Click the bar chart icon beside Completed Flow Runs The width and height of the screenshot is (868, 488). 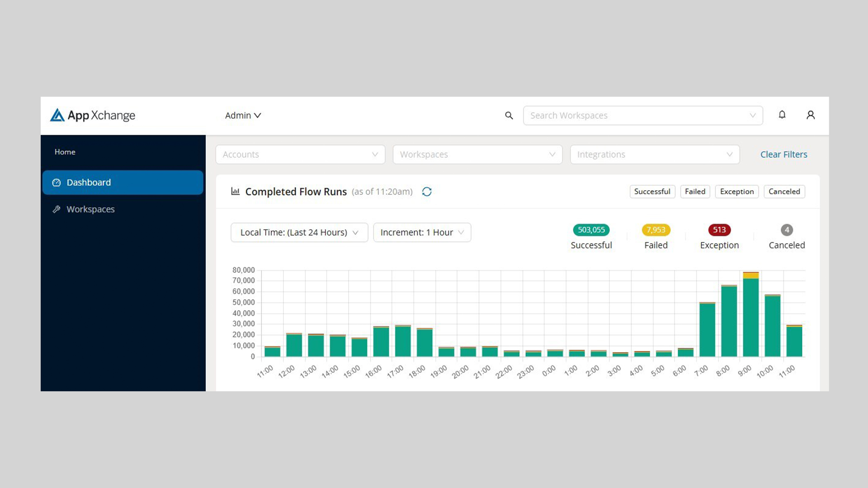click(236, 191)
